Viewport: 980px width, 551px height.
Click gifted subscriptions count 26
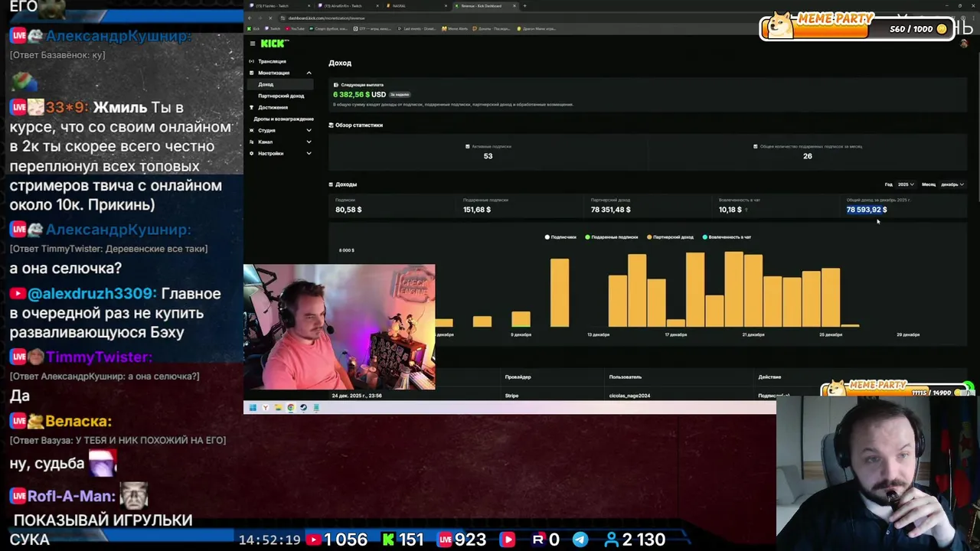click(x=807, y=156)
